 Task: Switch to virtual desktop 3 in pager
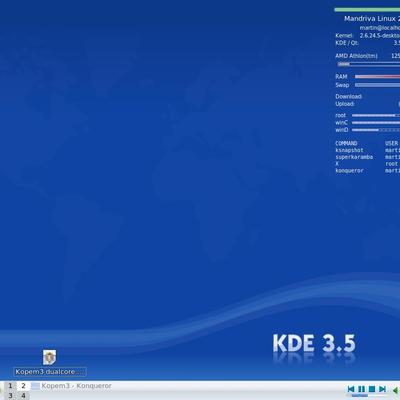pos(10,396)
